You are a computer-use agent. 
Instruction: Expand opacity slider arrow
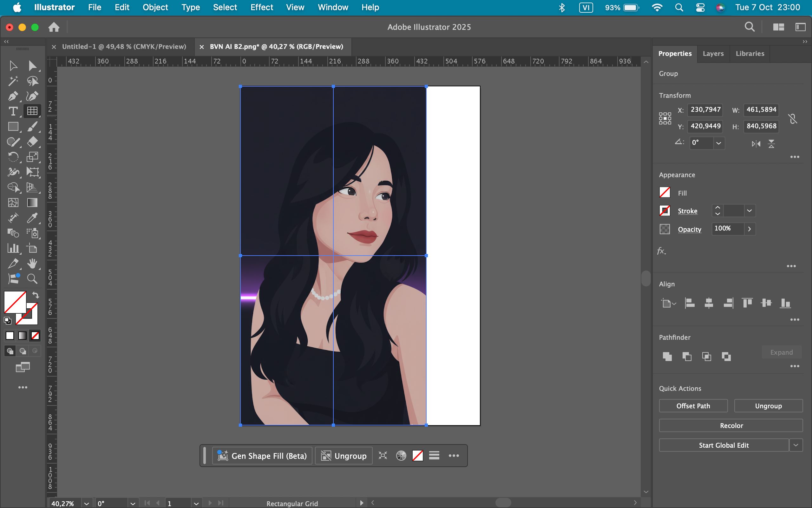(749, 229)
